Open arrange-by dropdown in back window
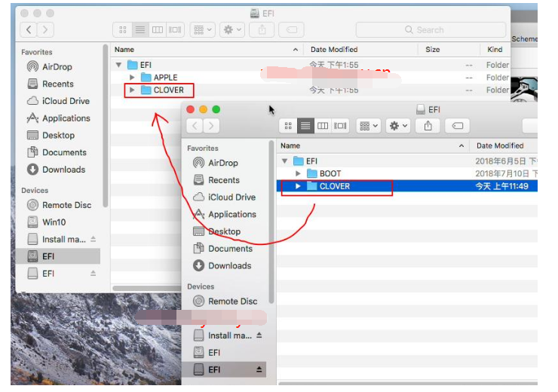This screenshot has width=558, height=392. [203, 30]
